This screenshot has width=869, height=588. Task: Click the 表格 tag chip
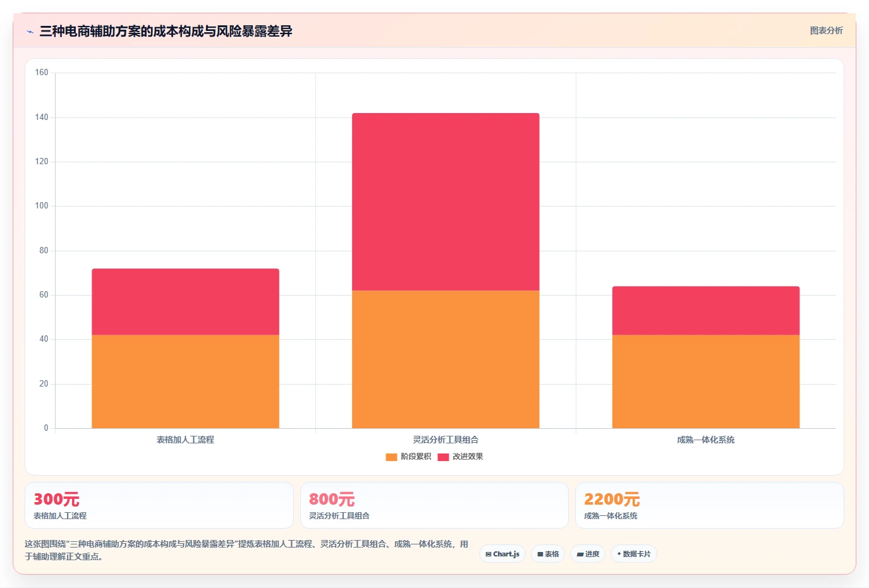(x=548, y=554)
